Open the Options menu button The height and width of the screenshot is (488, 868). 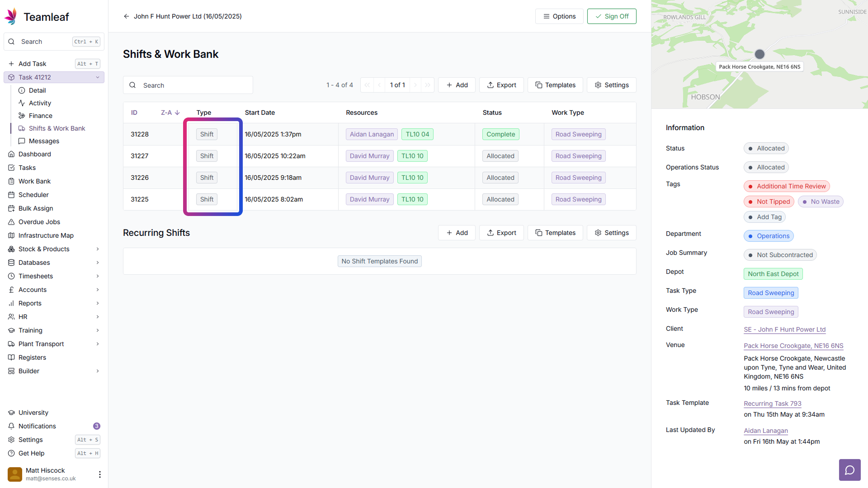(x=559, y=16)
